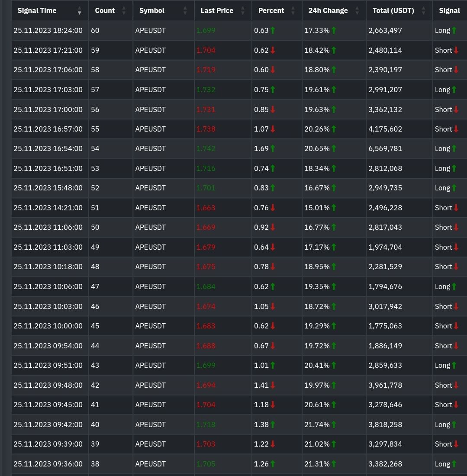This screenshot has height=476, width=467.
Task: Click the total value 4,175,602
Action: coord(385,129)
